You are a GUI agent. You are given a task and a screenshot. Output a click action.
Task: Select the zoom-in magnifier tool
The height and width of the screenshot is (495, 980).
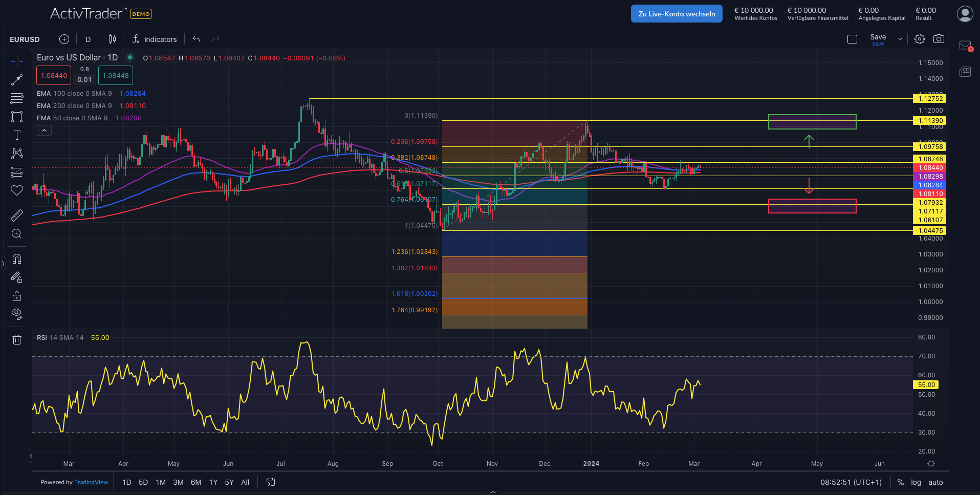click(17, 234)
